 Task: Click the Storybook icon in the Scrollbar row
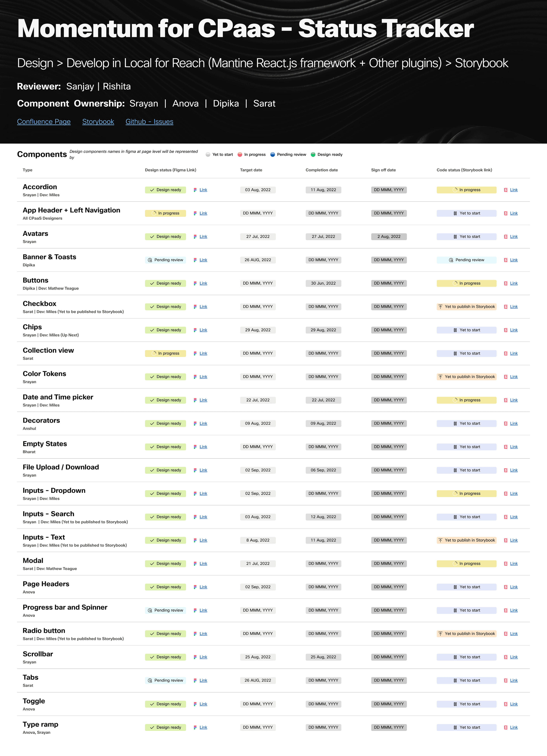click(x=506, y=657)
